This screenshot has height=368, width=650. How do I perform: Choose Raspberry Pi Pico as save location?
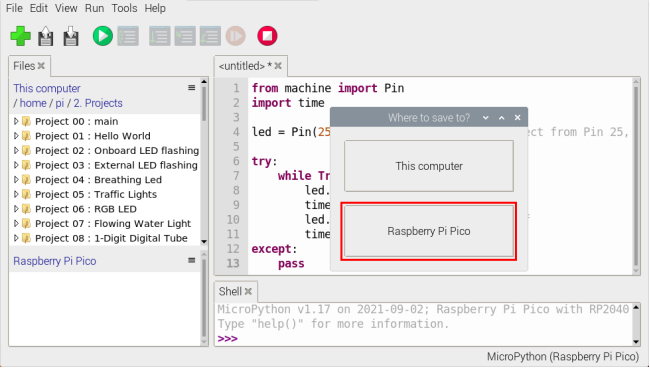click(429, 231)
